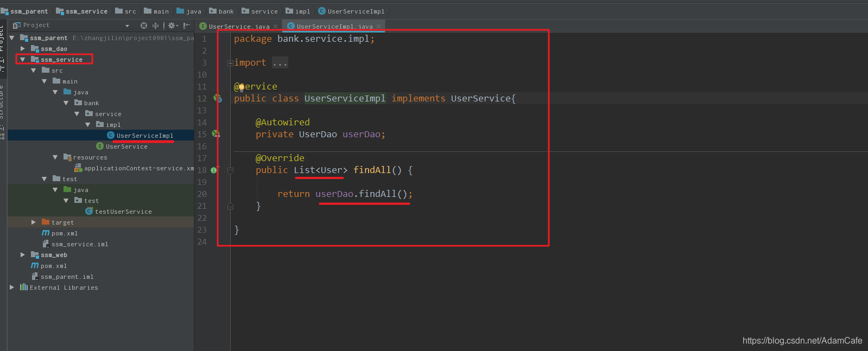Click the collapse all icon in Project panel

156,25
